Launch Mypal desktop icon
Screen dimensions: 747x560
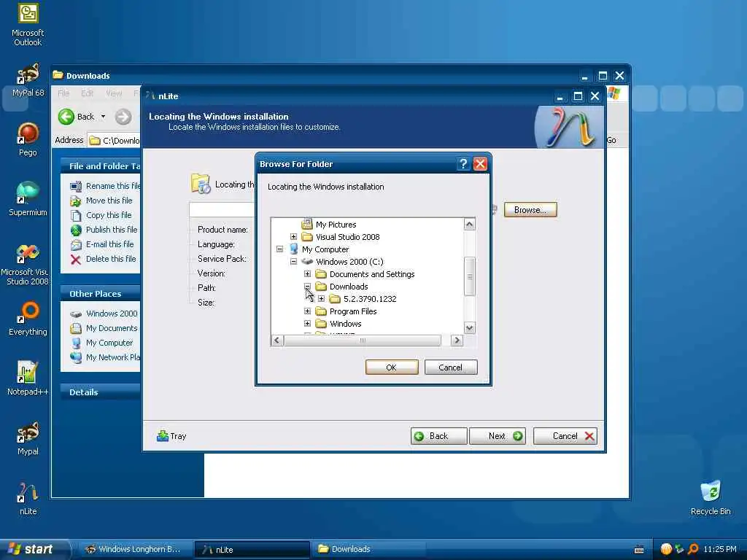pyautogui.click(x=28, y=438)
